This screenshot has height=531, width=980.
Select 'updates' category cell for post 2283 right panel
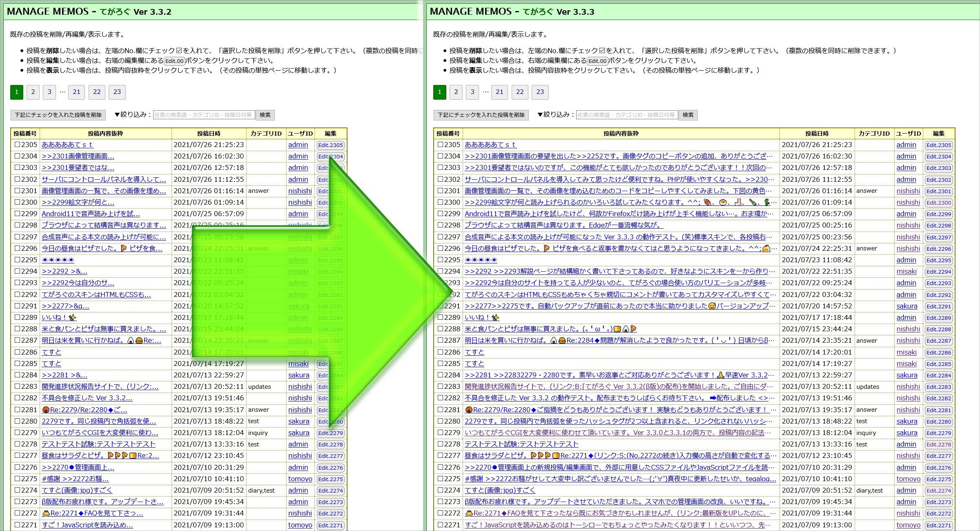click(x=868, y=386)
